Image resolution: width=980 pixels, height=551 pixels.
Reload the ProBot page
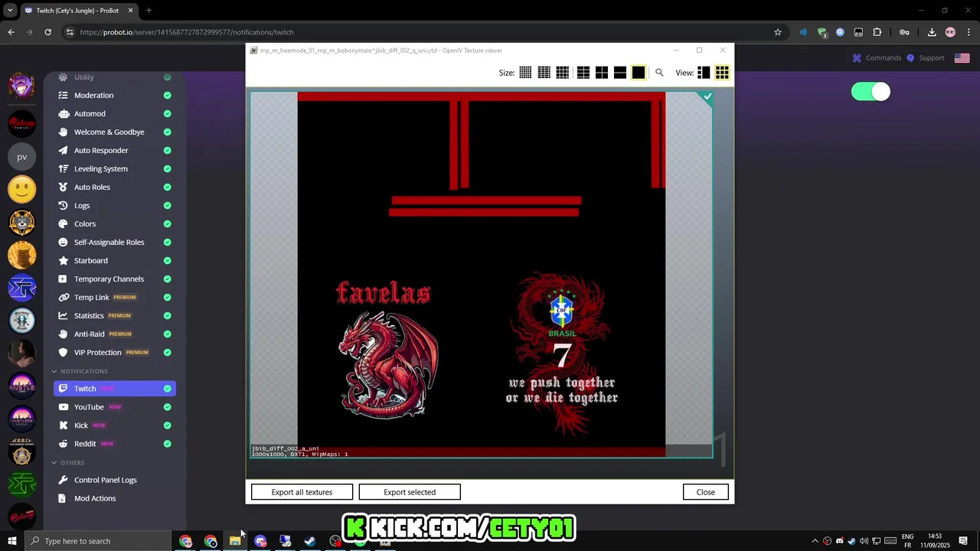click(x=47, y=32)
